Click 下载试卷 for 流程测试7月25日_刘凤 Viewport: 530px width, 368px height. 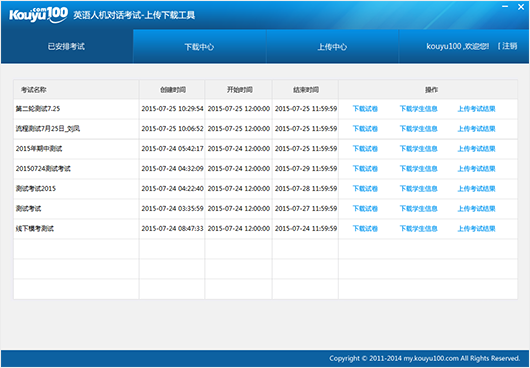coord(365,129)
